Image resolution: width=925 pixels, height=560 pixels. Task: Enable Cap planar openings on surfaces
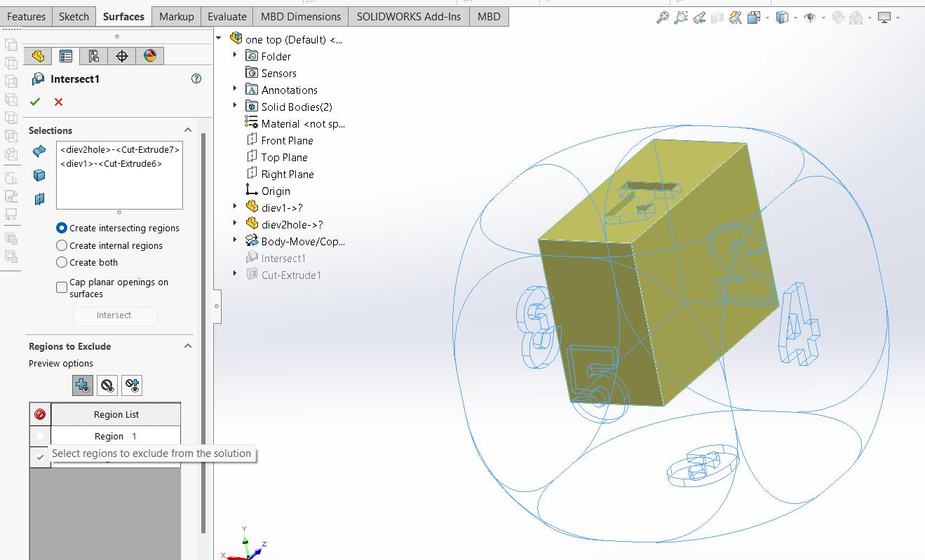[62, 287]
